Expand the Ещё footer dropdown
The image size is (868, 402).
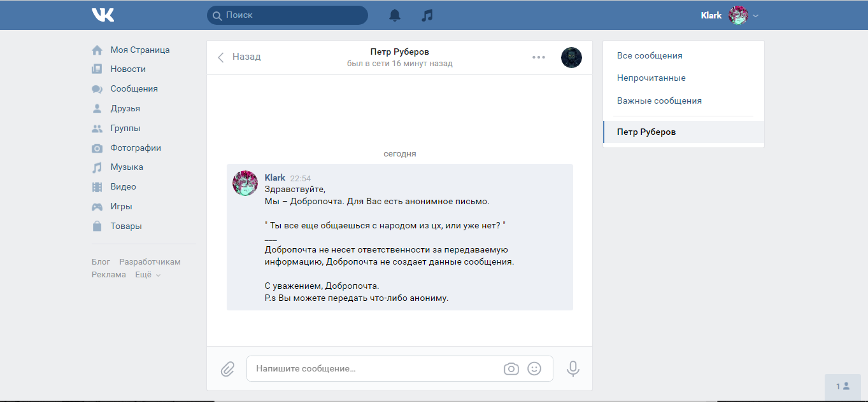coord(147,275)
